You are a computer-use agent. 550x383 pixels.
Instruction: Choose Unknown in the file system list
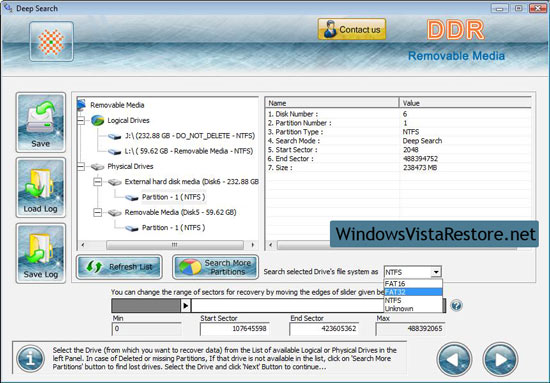413,309
